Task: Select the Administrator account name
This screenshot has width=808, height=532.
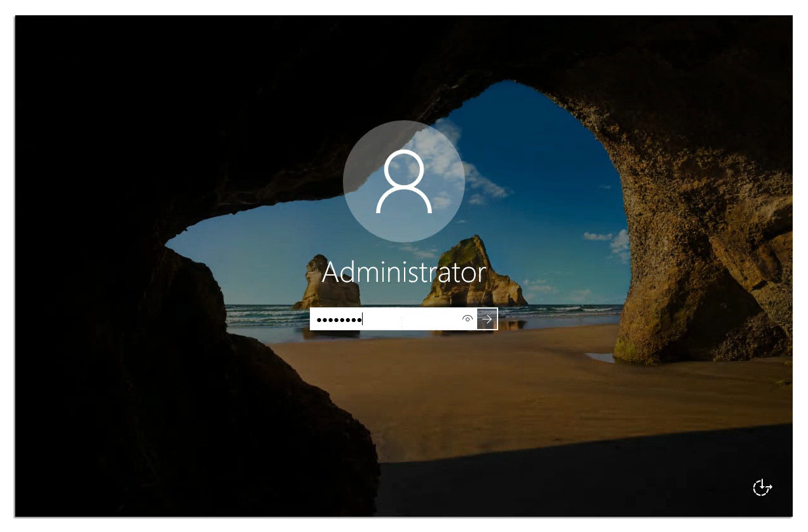Action: (x=403, y=272)
